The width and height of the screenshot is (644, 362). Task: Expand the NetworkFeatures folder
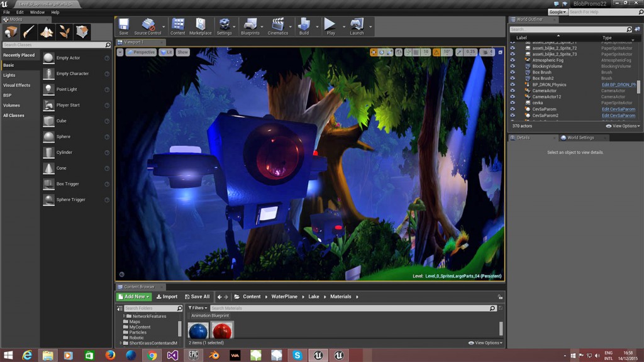[124, 317]
